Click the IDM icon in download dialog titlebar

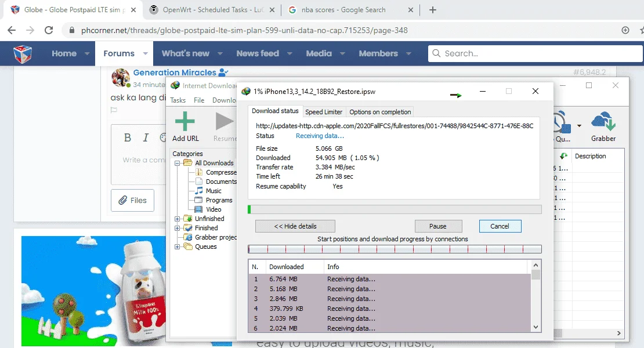coord(245,92)
